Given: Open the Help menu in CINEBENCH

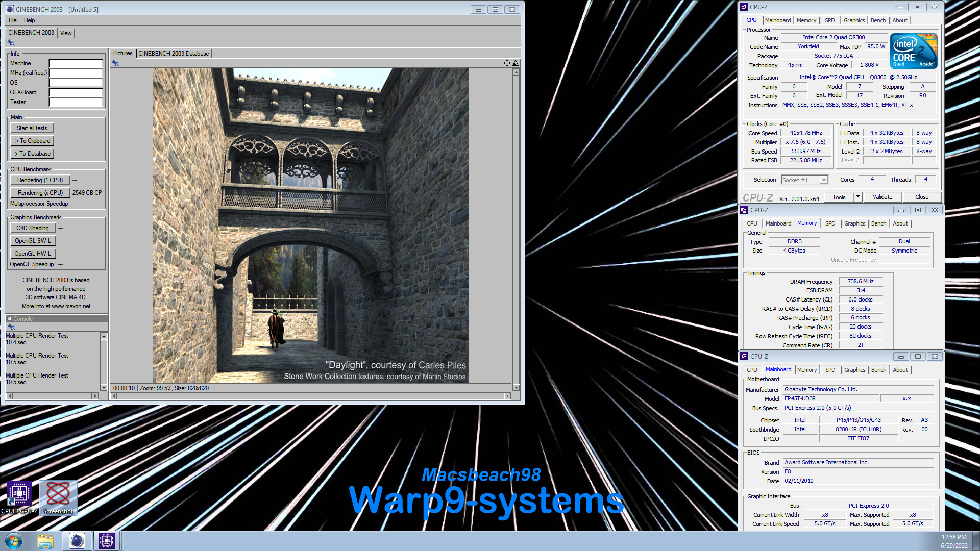Looking at the screenshot, I should click(x=30, y=20).
